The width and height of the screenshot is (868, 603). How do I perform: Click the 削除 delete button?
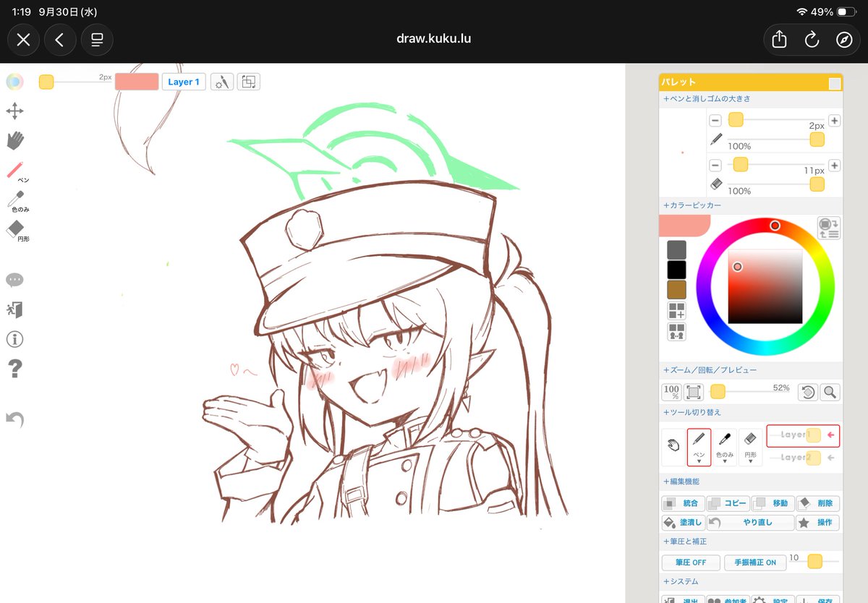817,503
